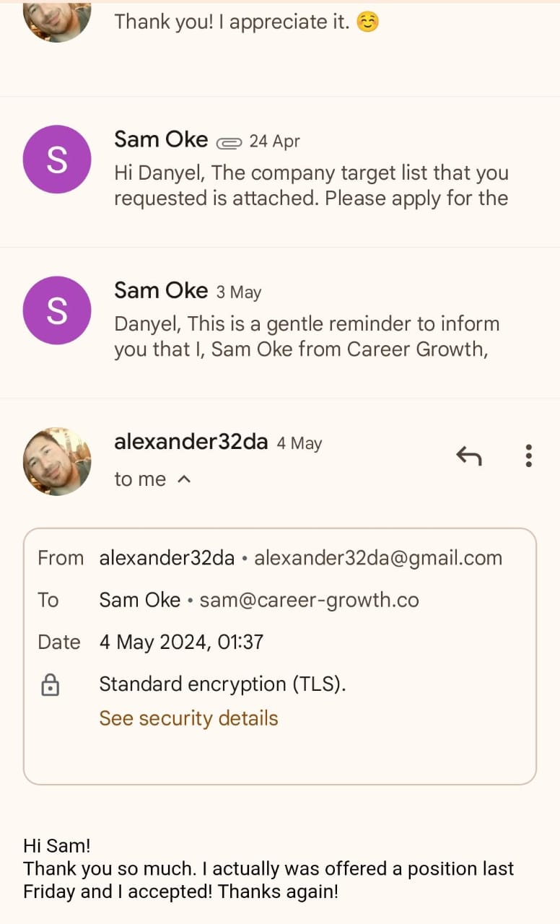Open See security details link
This screenshot has width=560, height=924.
pos(188,718)
